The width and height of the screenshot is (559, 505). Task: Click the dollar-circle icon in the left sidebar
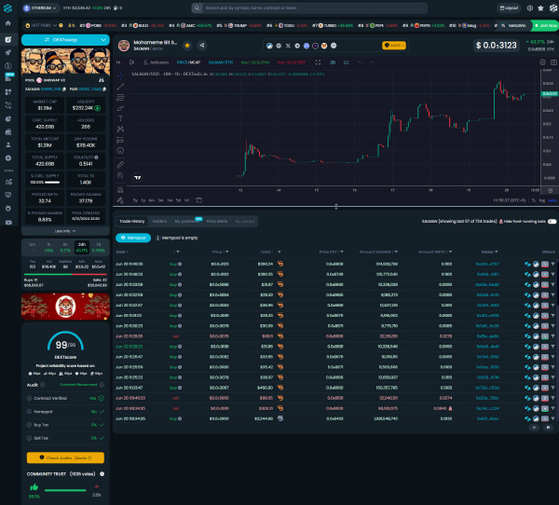coord(8,66)
